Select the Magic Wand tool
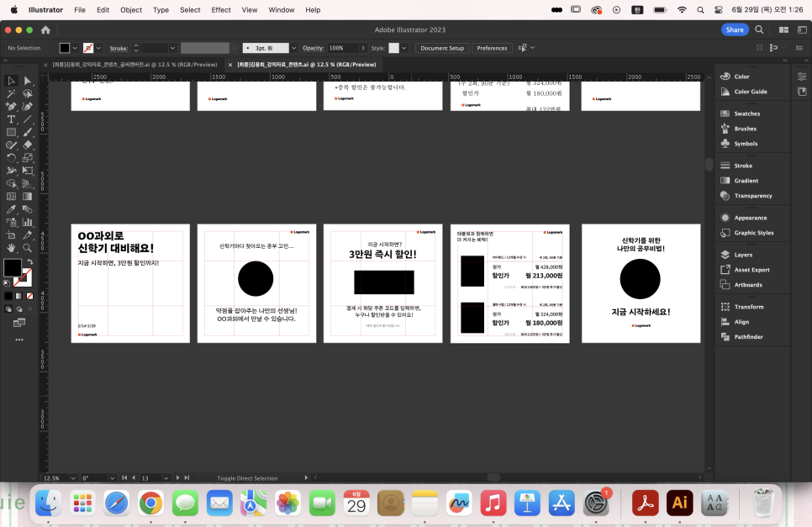The width and height of the screenshot is (812, 527). pyautogui.click(x=11, y=93)
